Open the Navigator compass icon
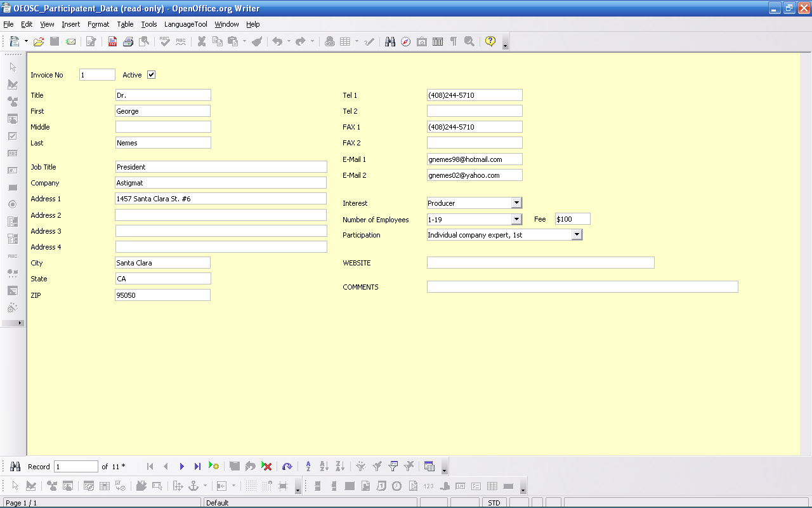Viewport: 812px width, 508px height. pos(405,41)
